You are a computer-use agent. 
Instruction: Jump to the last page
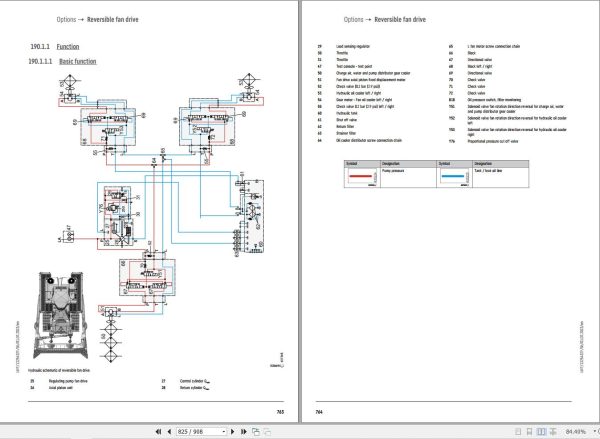[244, 432]
